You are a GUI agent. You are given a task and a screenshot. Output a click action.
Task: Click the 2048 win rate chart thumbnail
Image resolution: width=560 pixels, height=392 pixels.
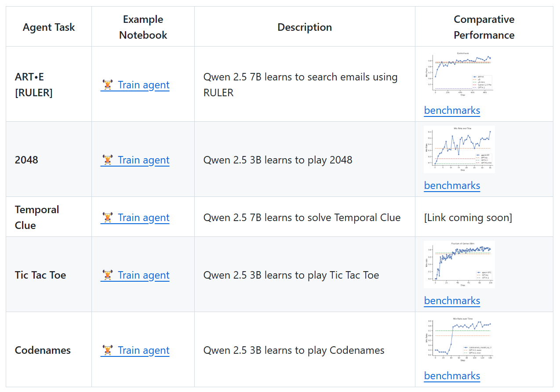(x=459, y=149)
